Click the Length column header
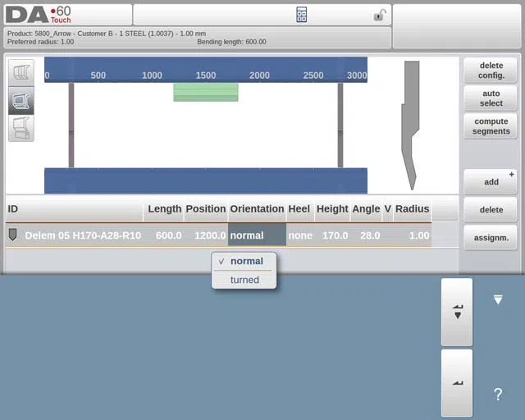525x420 pixels. 164,209
